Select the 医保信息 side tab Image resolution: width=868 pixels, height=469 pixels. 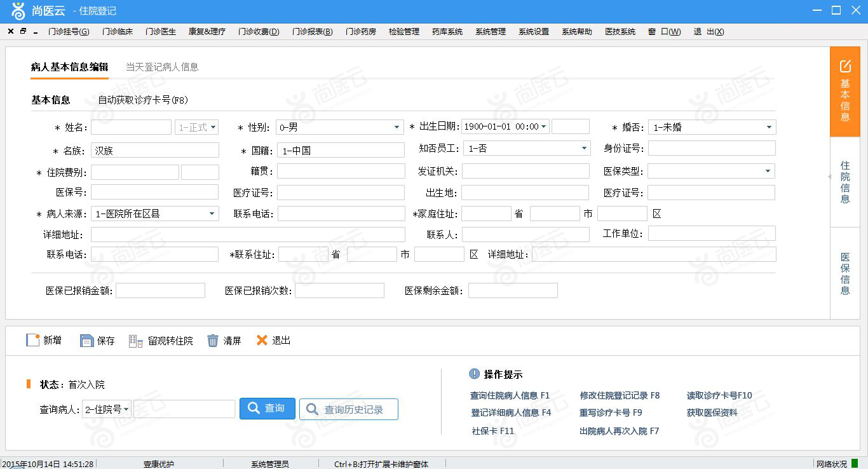[x=845, y=273]
